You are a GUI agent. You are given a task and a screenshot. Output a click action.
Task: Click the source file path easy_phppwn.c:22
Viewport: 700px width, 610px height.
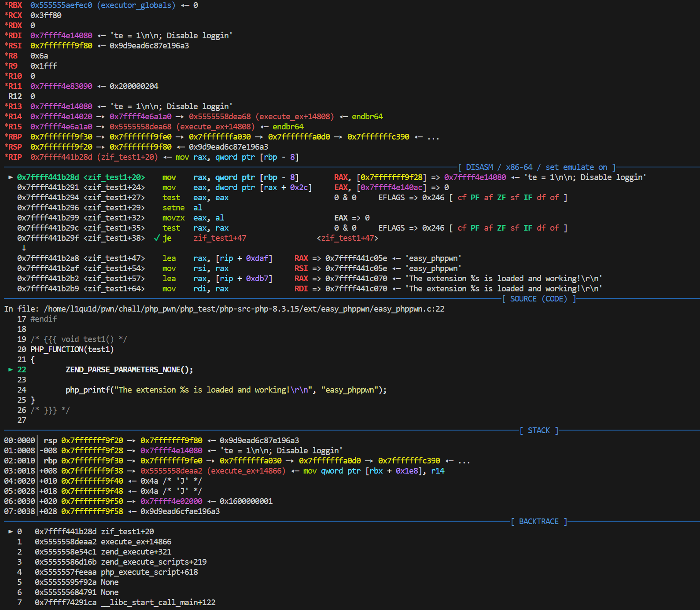pos(244,309)
